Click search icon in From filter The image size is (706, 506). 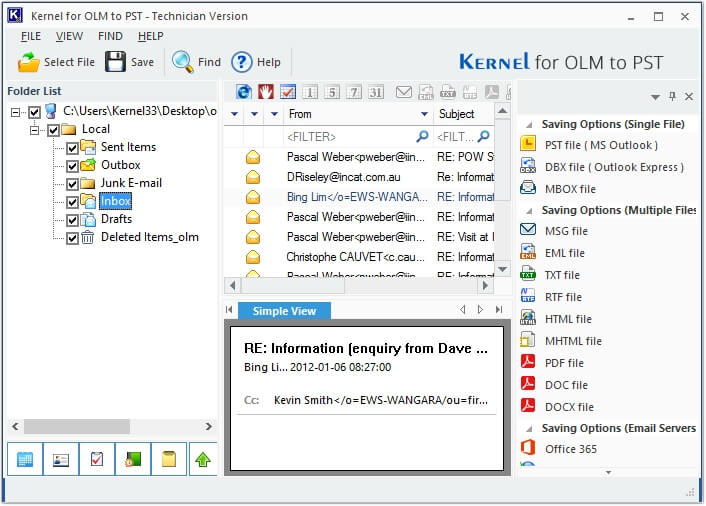tap(422, 136)
